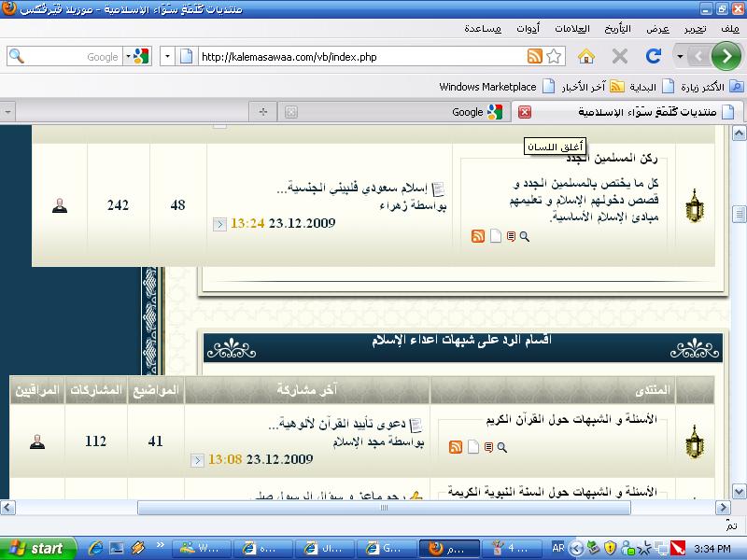This screenshot has height=560, width=747.
Task: Click magnifier icon under ركن المسلمين الجدد description
Action: click(525, 237)
